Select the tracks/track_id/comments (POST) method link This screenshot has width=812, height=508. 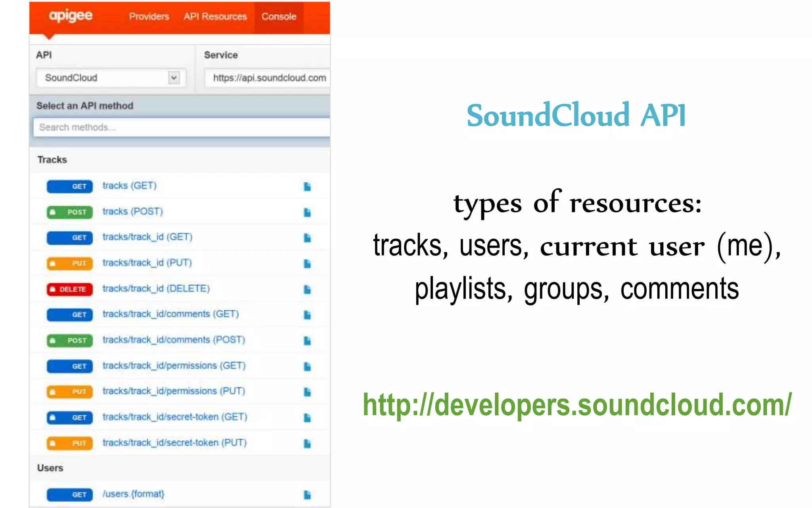tap(174, 340)
